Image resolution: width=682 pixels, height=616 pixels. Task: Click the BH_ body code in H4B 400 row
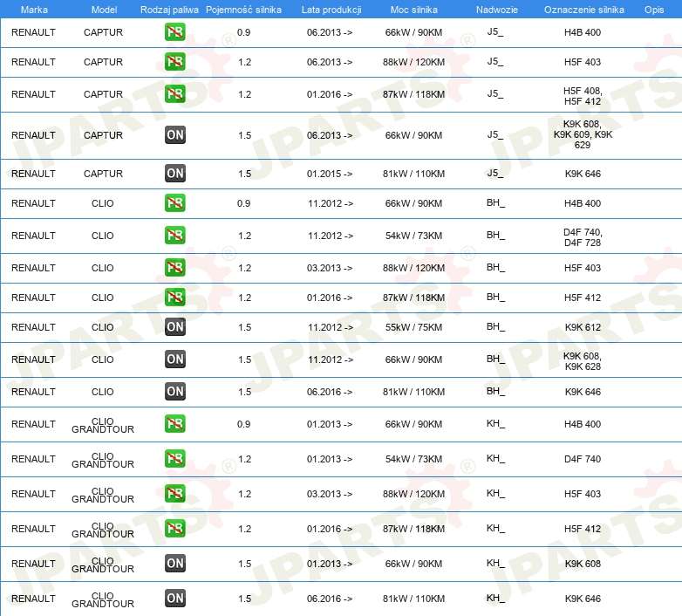point(495,202)
